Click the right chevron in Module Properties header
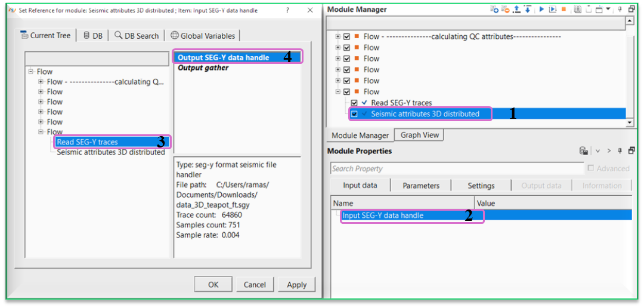The height and width of the screenshot is (308, 644). (609, 152)
